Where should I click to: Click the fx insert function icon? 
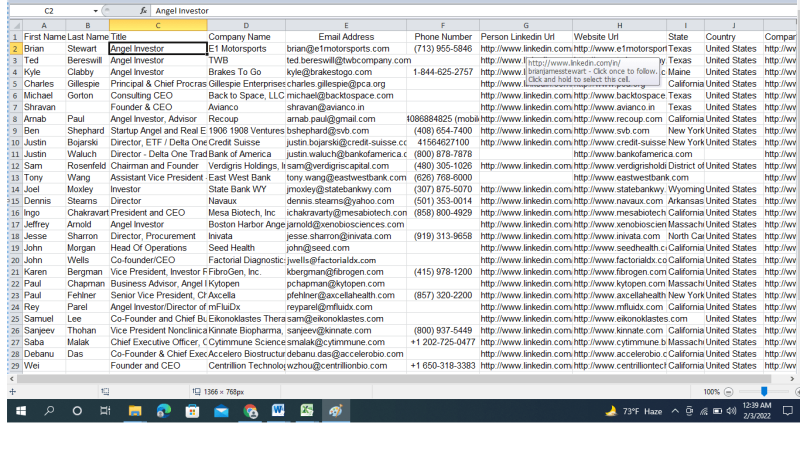point(143,11)
